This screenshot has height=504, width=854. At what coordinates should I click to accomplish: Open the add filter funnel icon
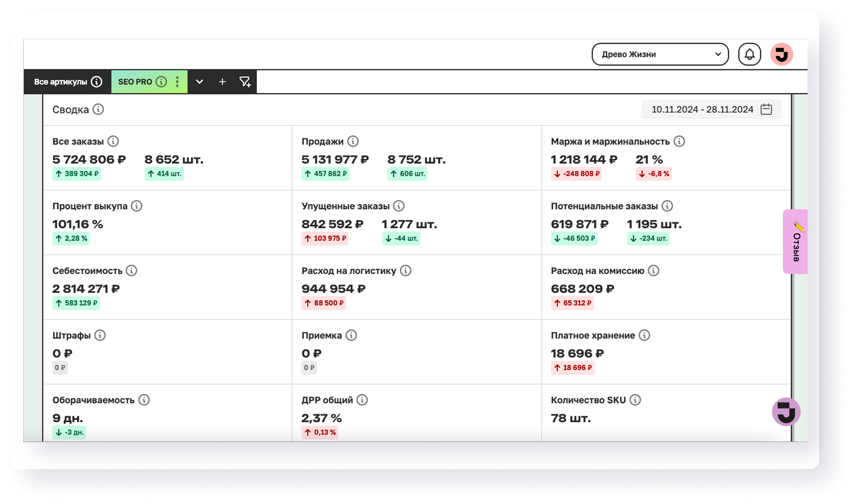pyautogui.click(x=245, y=82)
